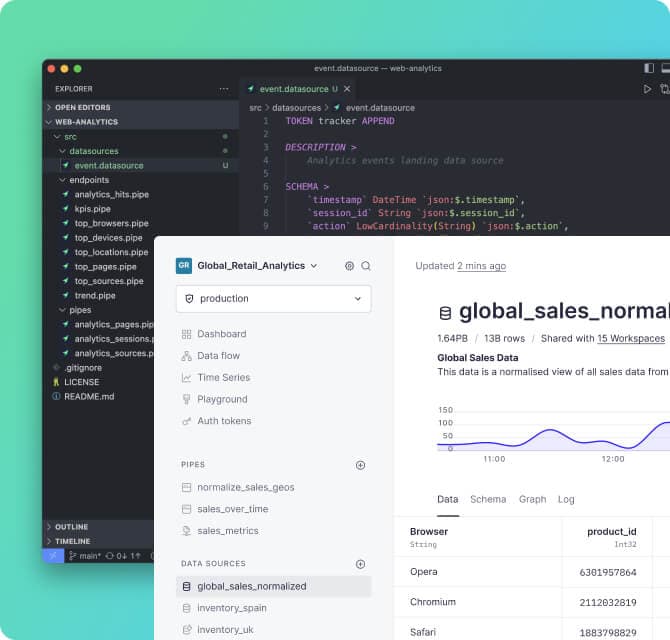The image size is (670, 640).
Task: Open Time Series in the sidebar
Action: click(x=216, y=377)
